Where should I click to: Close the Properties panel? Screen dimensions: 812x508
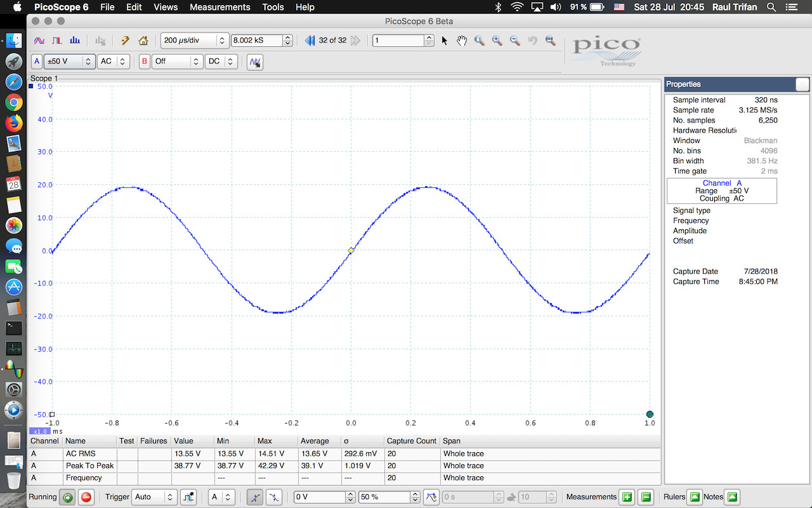pos(802,84)
